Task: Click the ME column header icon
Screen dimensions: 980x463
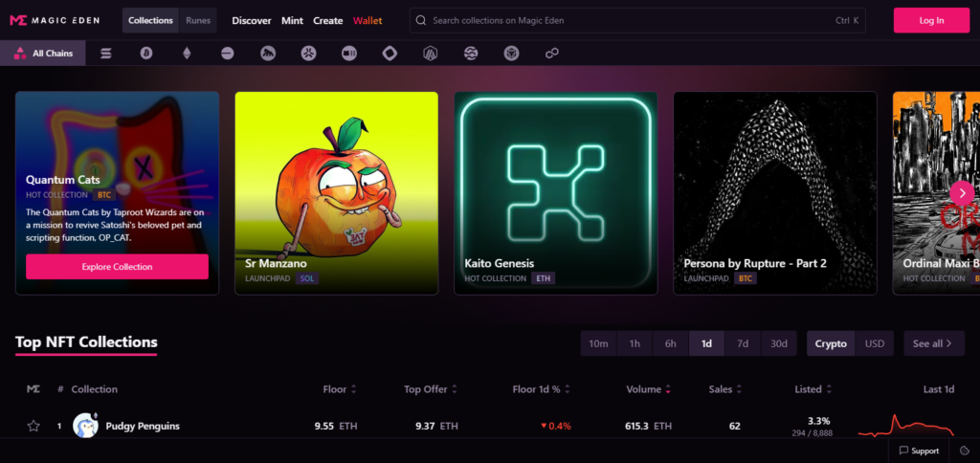Action: [33, 389]
